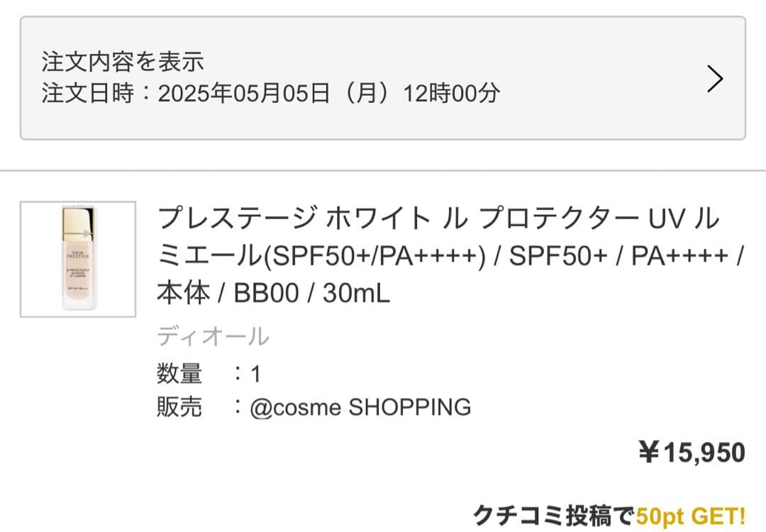The height and width of the screenshot is (532, 766).
Task: Click the yen symbol before the price
Action: click(x=649, y=453)
